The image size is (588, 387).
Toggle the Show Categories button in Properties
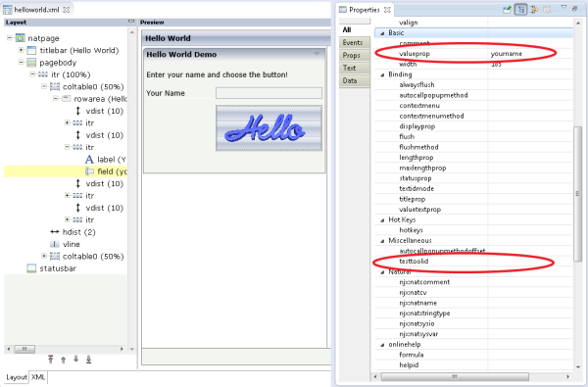coord(521,10)
